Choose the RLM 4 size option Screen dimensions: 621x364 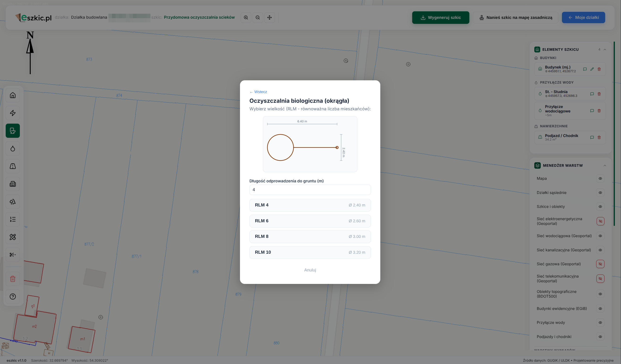click(310, 205)
